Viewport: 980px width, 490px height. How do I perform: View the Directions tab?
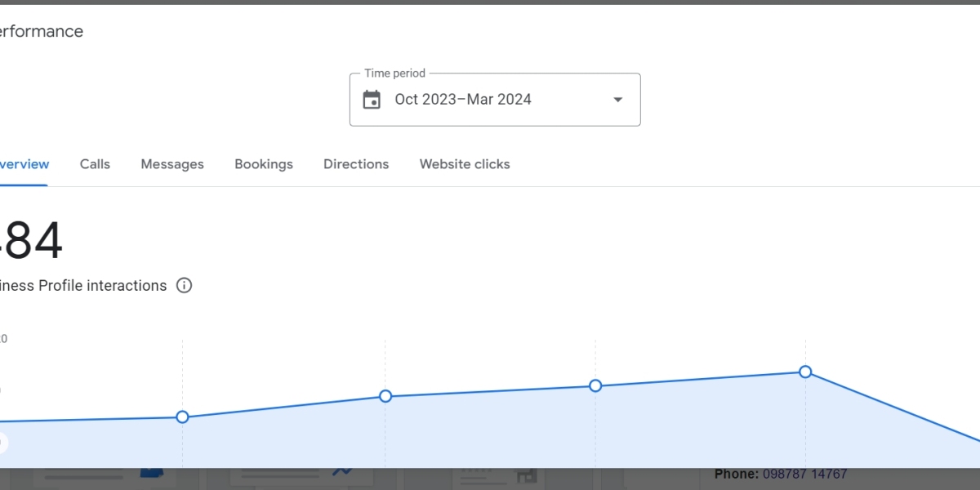[x=356, y=164]
